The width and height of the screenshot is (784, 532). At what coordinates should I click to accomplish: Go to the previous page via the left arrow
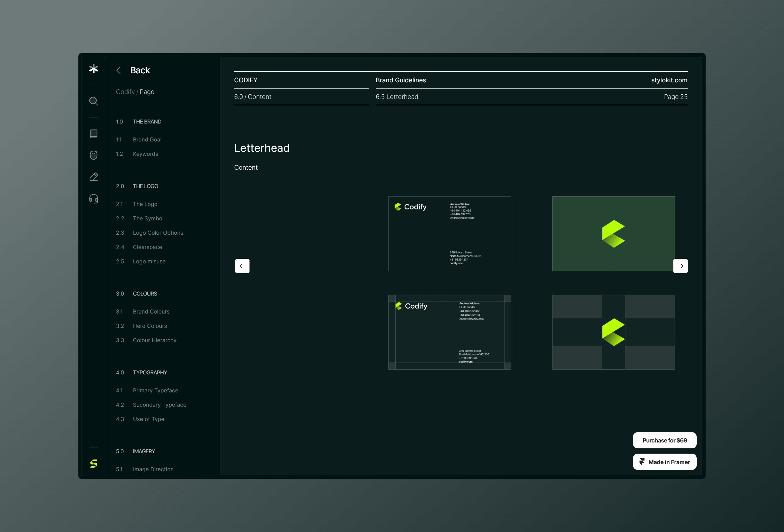[242, 266]
